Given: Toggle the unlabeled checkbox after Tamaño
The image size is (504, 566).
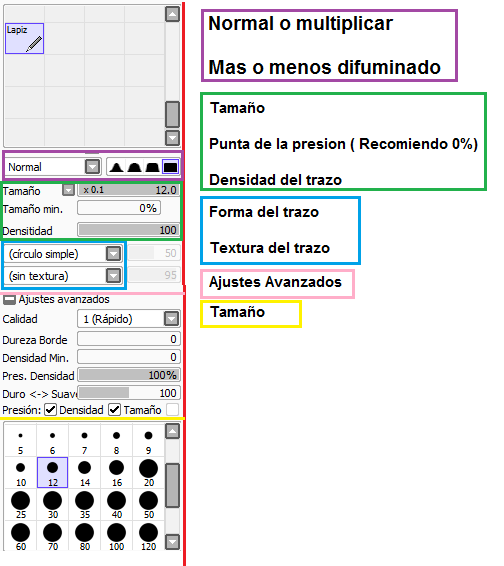Looking at the screenshot, I should pyautogui.click(x=173, y=410).
